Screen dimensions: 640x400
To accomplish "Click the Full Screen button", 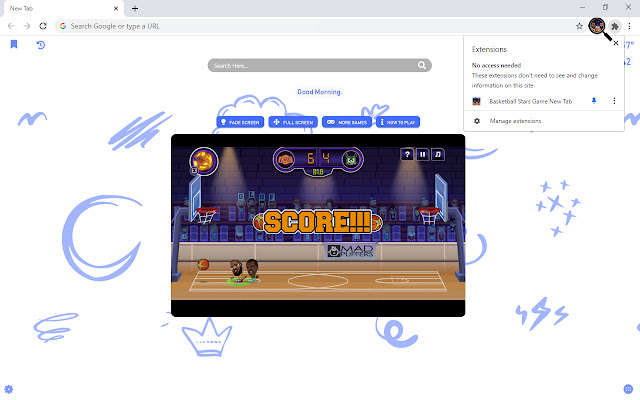I will pyautogui.click(x=293, y=122).
